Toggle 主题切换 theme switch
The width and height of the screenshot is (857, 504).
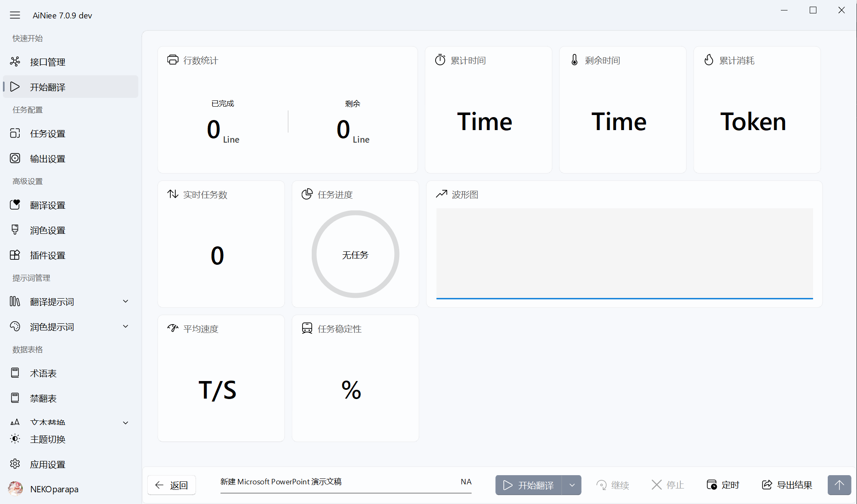tap(47, 439)
